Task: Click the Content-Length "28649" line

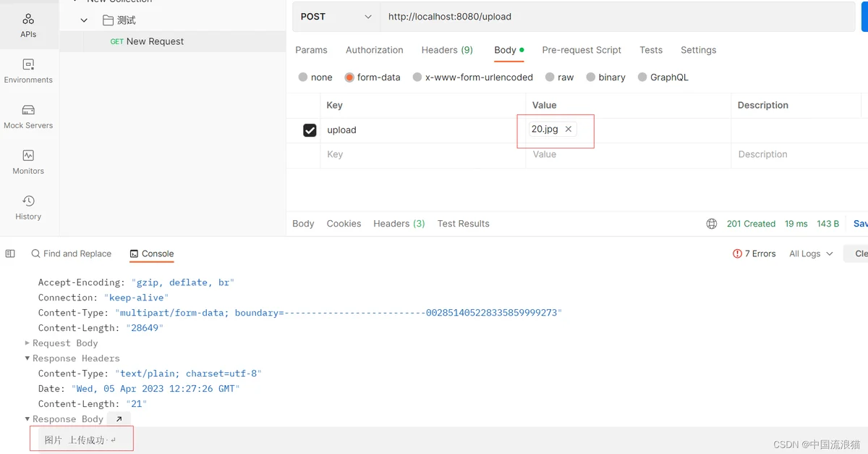Action: 101,328
